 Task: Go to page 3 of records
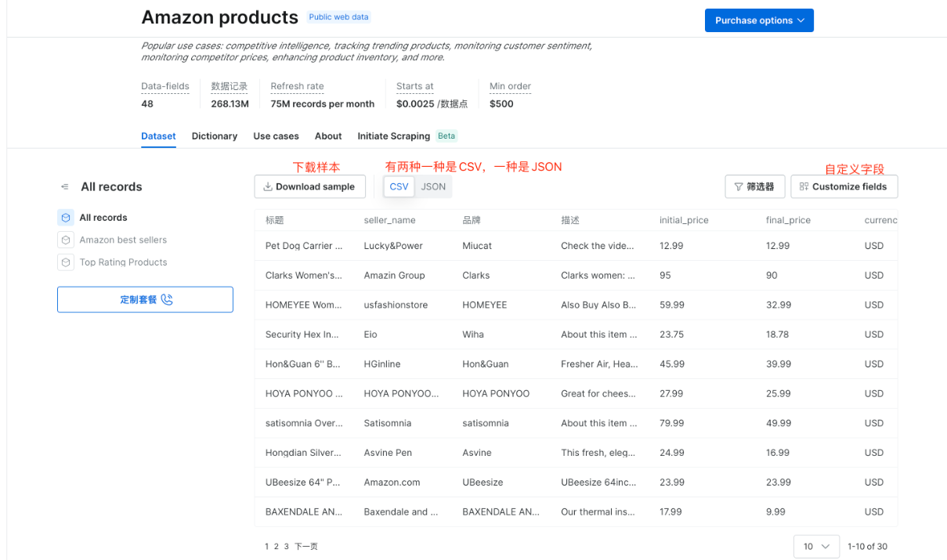(x=287, y=547)
